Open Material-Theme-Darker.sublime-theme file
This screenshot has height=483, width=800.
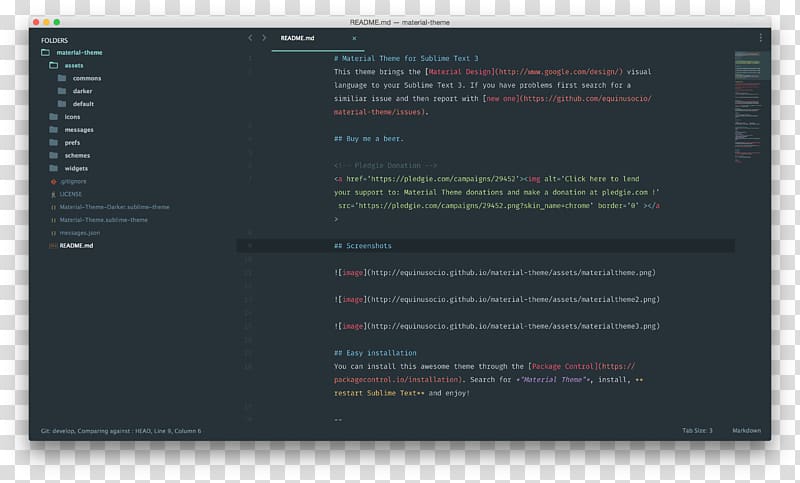[x=114, y=207]
